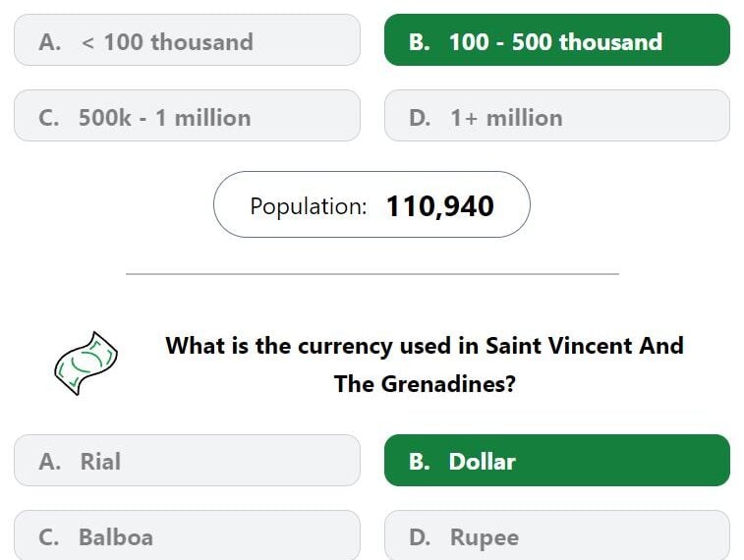Click letter "C." beside Balboa

coord(49,537)
